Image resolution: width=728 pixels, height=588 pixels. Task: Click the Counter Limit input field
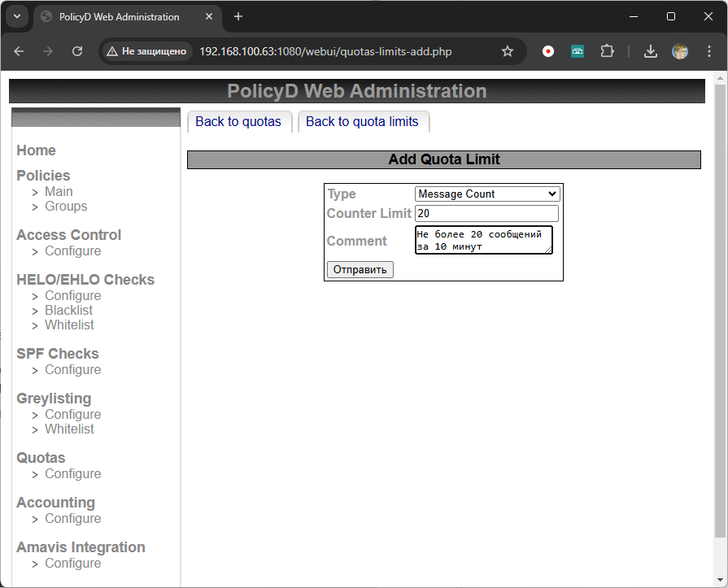pyautogui.click(x=486, y=213)
